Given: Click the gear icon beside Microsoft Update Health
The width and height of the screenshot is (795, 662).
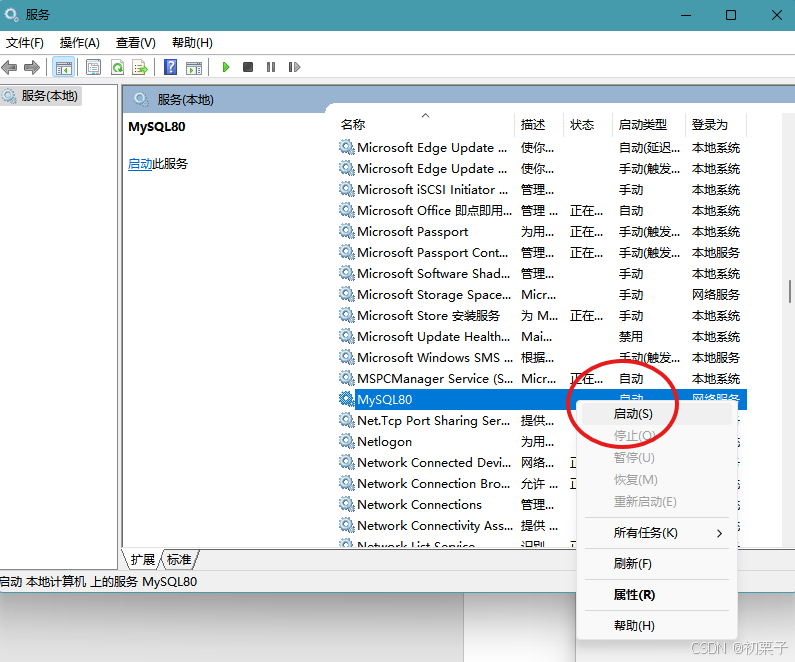Looking at the screenshot, I should [347, 337].
